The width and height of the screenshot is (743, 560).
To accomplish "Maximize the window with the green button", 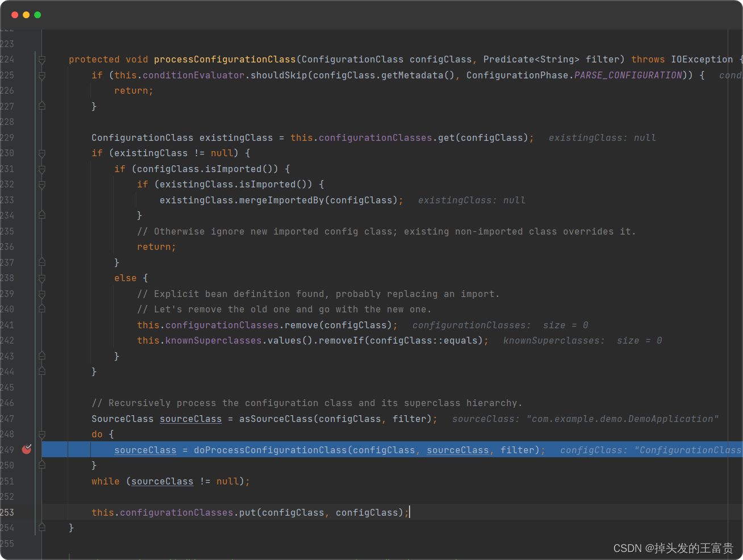I will pos(37,15).
